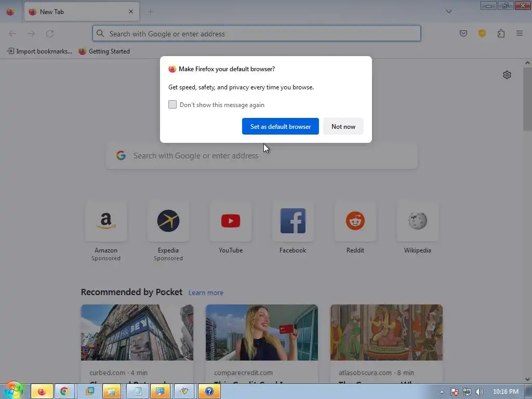Click the yellow shield extension icon
Image resolution: width=532 pixels, height=399 pixels.
tap(482, 33)
